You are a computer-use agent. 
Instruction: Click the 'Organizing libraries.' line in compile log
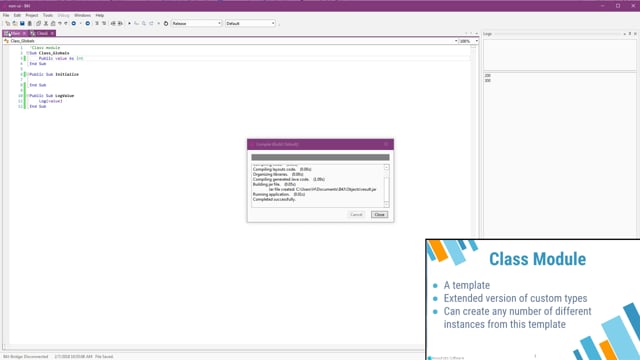pyautogui.click(x=278, y=174)
